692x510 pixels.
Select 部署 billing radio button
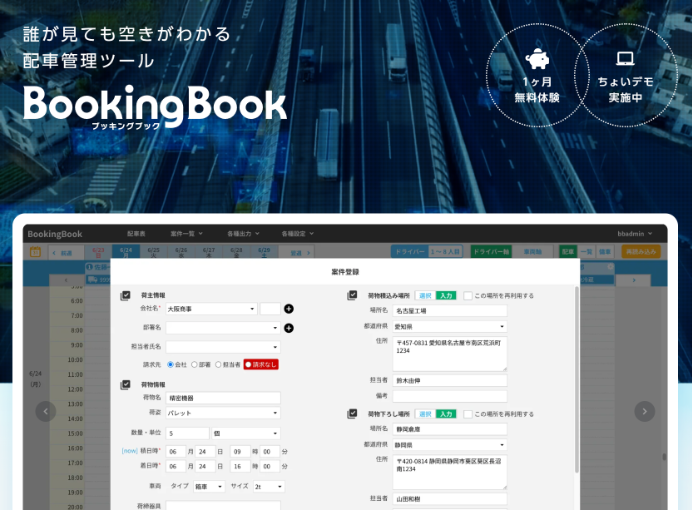[194, 364]
